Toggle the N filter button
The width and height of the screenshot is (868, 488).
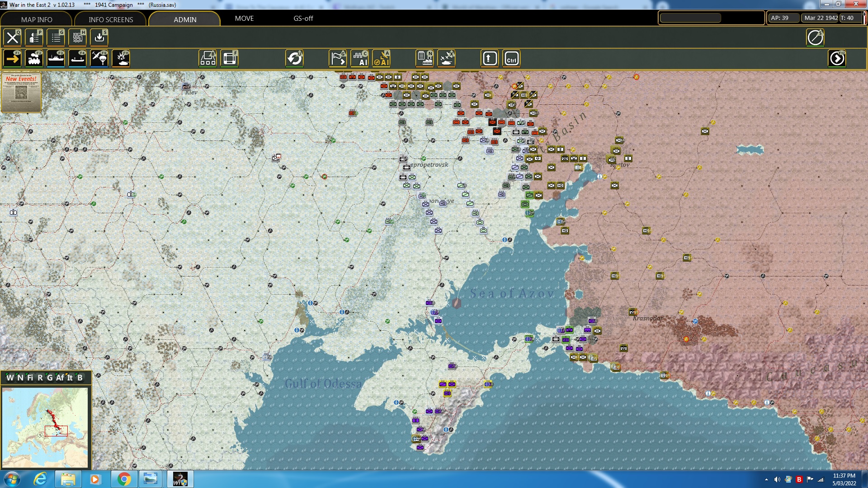(x=20, y=378)
